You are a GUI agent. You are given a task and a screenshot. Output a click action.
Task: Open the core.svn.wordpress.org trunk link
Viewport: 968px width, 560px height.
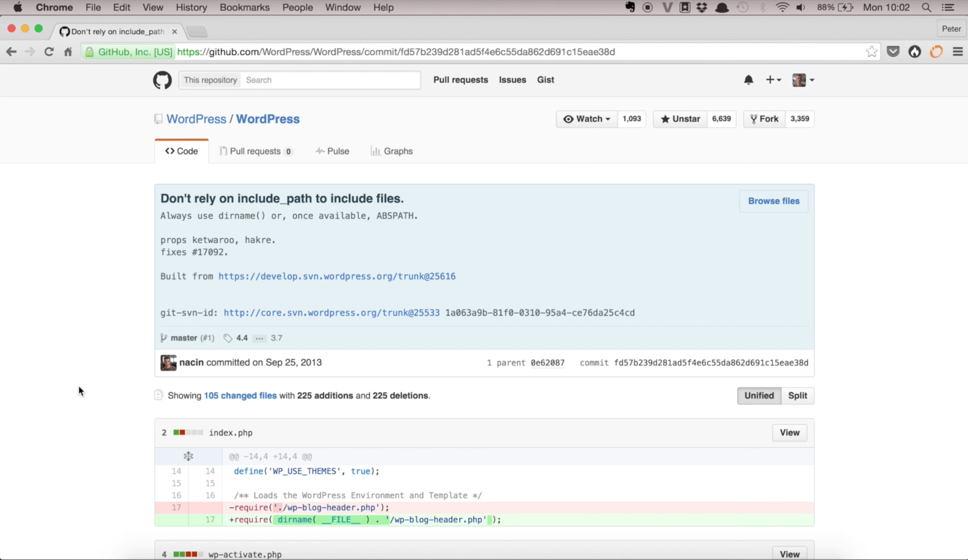point(332,313)
